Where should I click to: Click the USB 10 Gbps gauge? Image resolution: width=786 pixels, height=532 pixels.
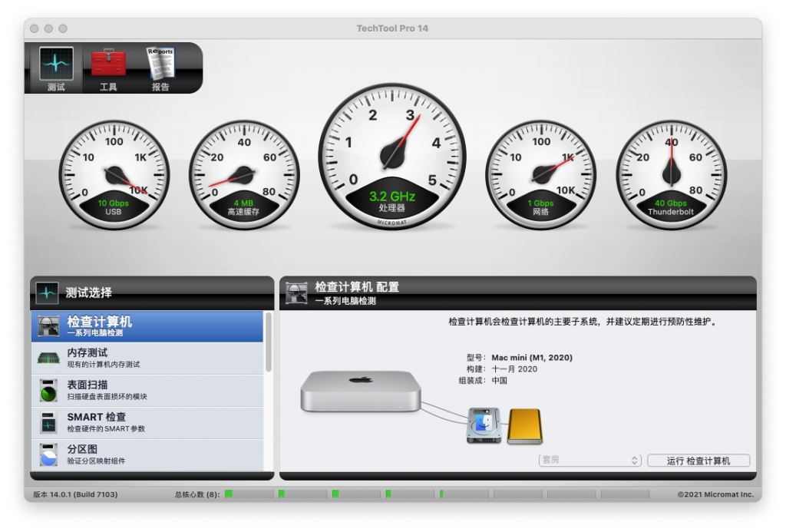(114, 175)
